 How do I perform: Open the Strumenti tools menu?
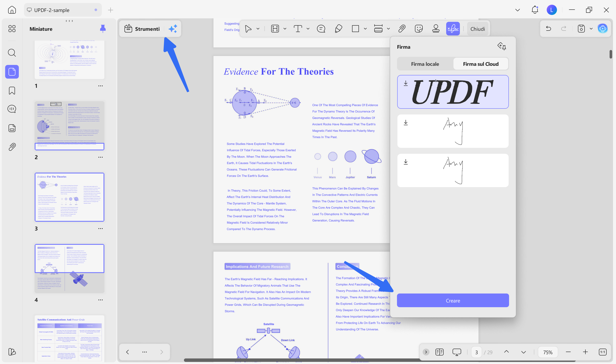click(142, 29)
